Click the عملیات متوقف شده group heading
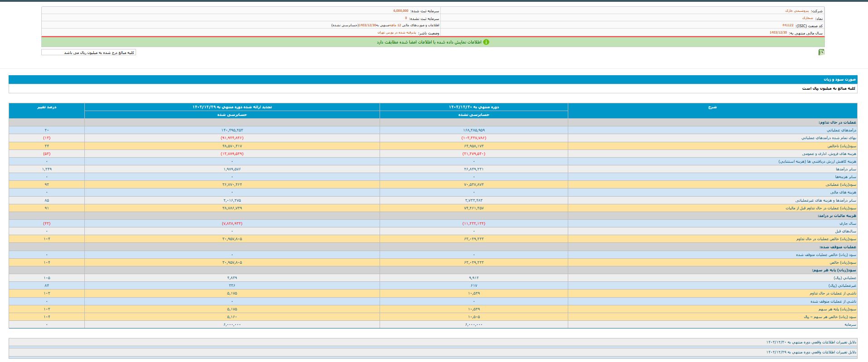 (838, 247)
